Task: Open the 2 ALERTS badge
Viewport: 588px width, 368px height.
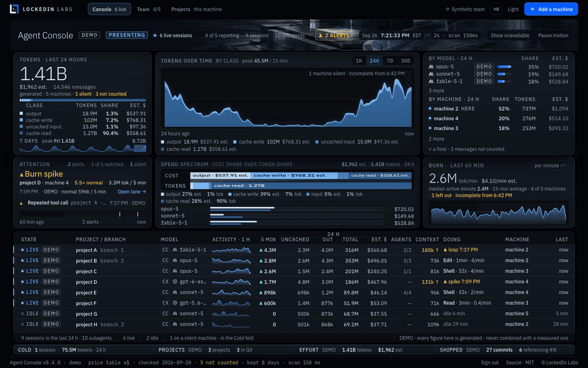Action: (x=334, y=35)
